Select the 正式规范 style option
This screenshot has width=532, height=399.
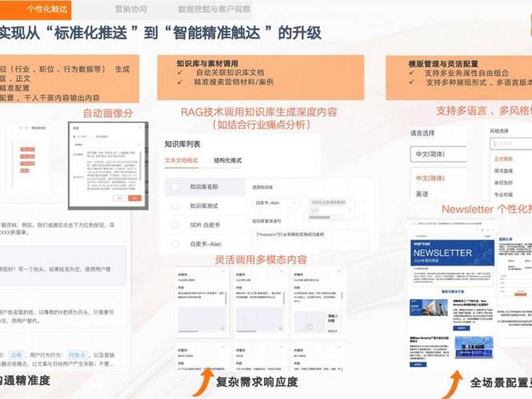tap(503, 159)
